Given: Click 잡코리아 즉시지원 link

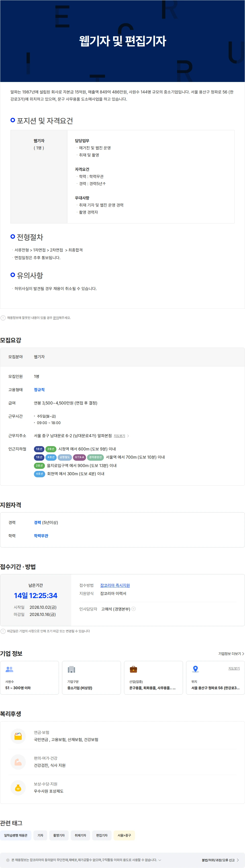Looking at the screenshot, I should [115, 585].
